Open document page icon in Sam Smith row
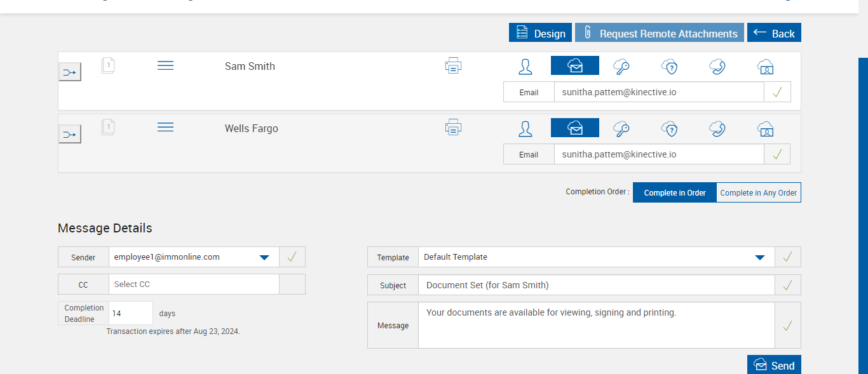Viewport: 868px width, 374px height. (108, 65)
